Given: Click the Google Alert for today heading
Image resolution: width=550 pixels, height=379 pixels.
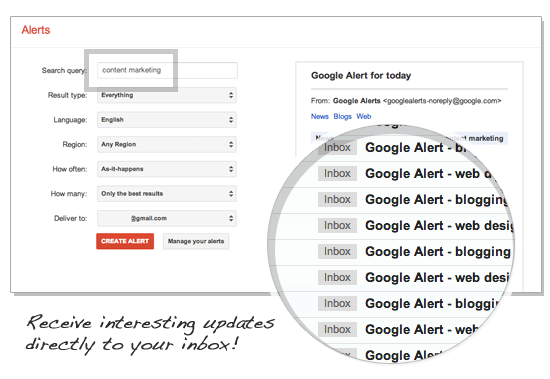Looking at the screenshot, I should coord(361,75).
